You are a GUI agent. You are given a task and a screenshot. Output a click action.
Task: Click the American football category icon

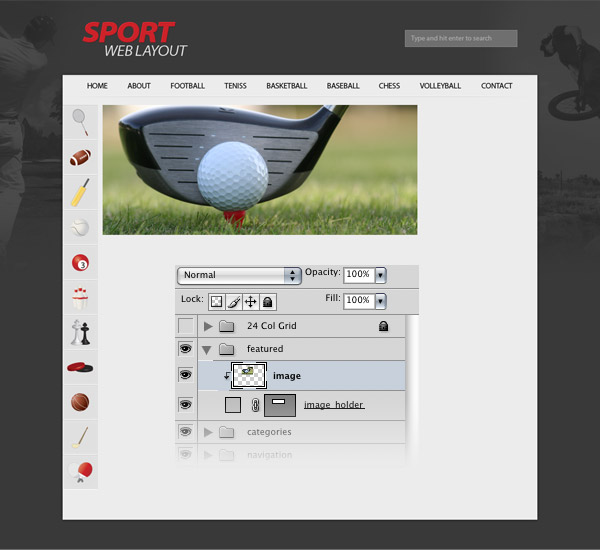coord(80,157)
